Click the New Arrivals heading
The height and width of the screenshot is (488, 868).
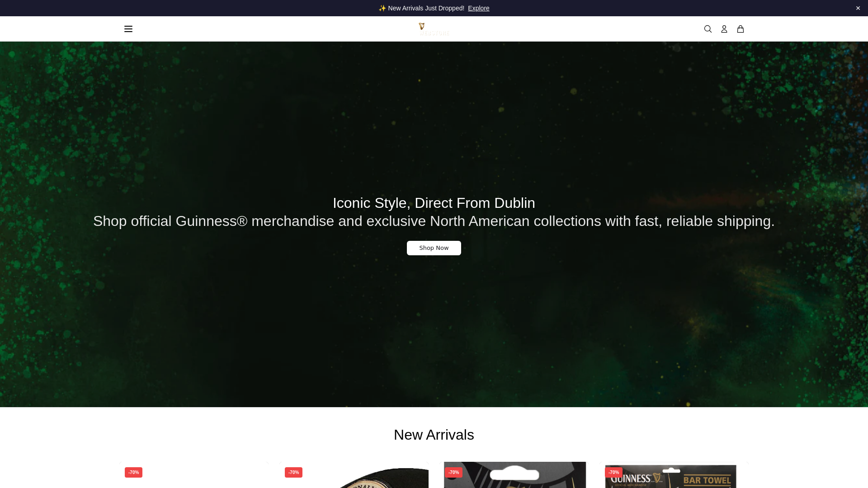click(434, 435)
